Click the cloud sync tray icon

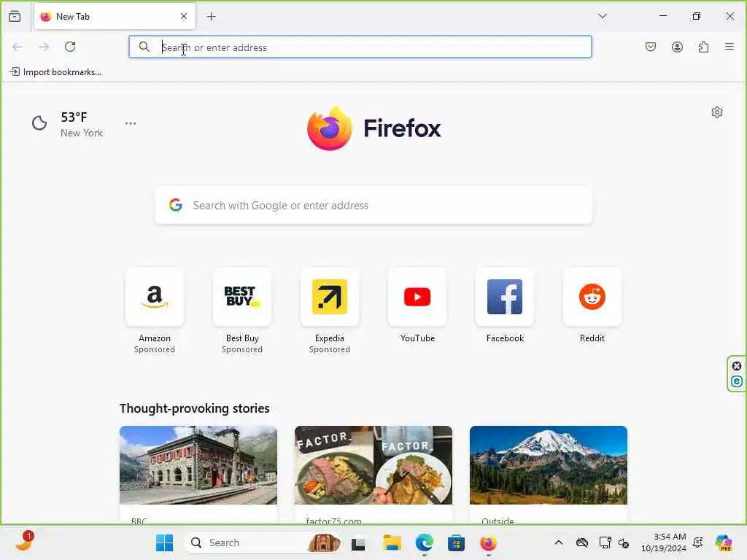pos(581,542)
